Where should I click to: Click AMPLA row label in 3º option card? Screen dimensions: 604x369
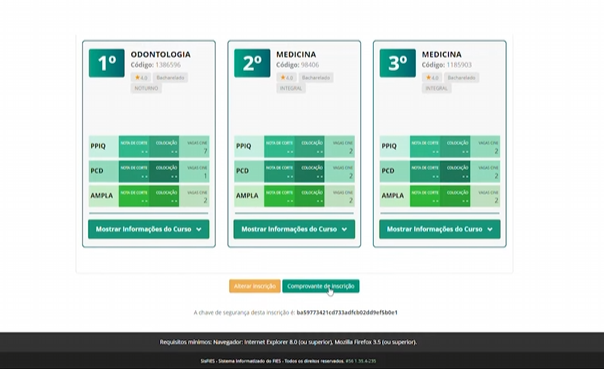click(x=393, y=195)
